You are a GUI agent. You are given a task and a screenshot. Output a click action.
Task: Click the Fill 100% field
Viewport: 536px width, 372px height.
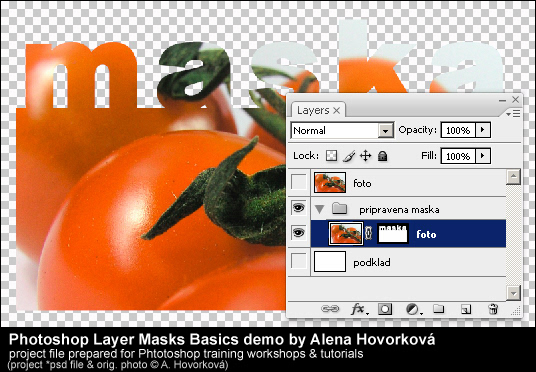458,156
